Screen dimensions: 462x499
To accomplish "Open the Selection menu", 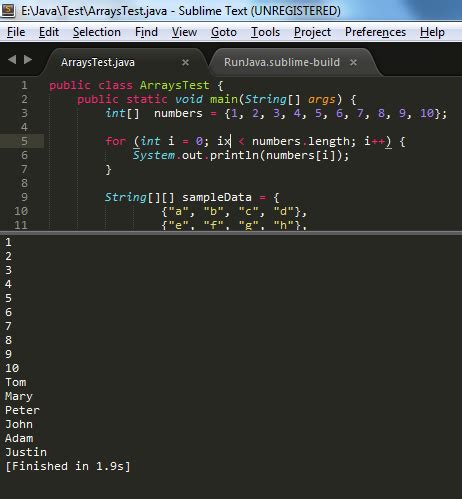I will [97, 32].
